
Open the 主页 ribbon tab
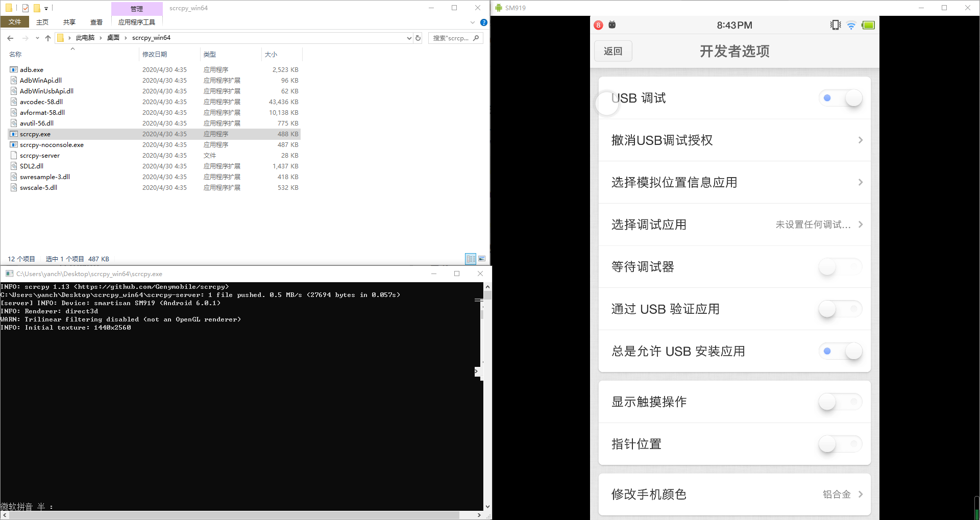click(x=42, y=22)
